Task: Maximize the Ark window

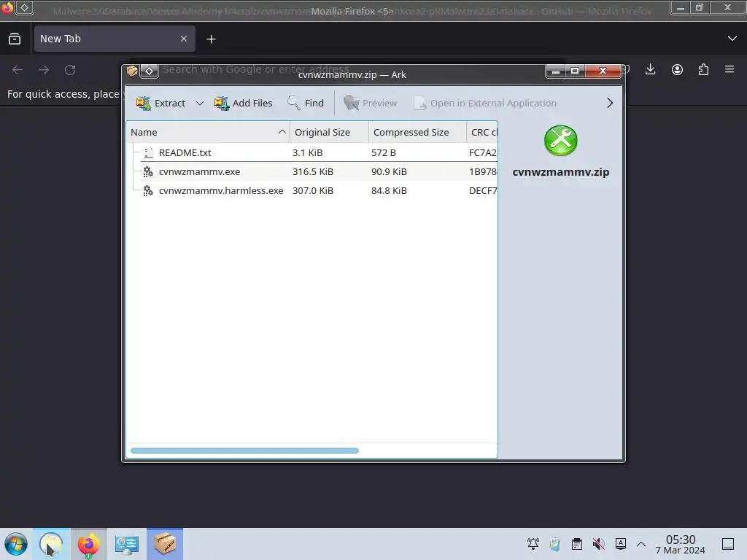Action: 575,71
